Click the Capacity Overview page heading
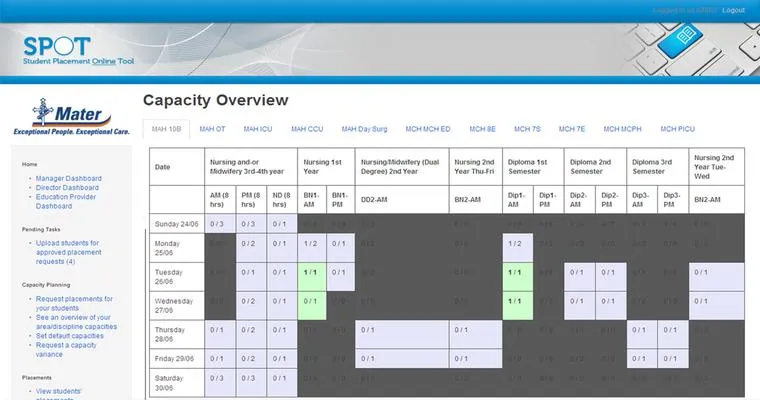 pos(216,100)
